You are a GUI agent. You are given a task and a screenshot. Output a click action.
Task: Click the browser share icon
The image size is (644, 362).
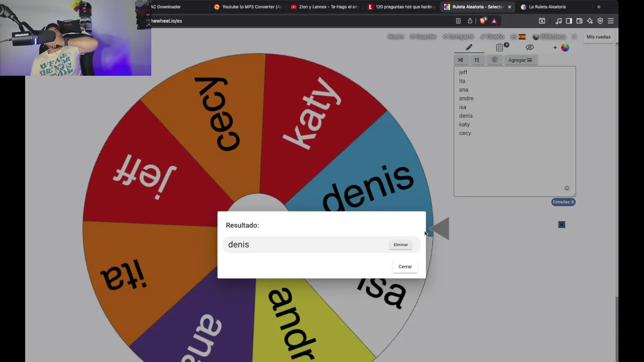[470, 21]
